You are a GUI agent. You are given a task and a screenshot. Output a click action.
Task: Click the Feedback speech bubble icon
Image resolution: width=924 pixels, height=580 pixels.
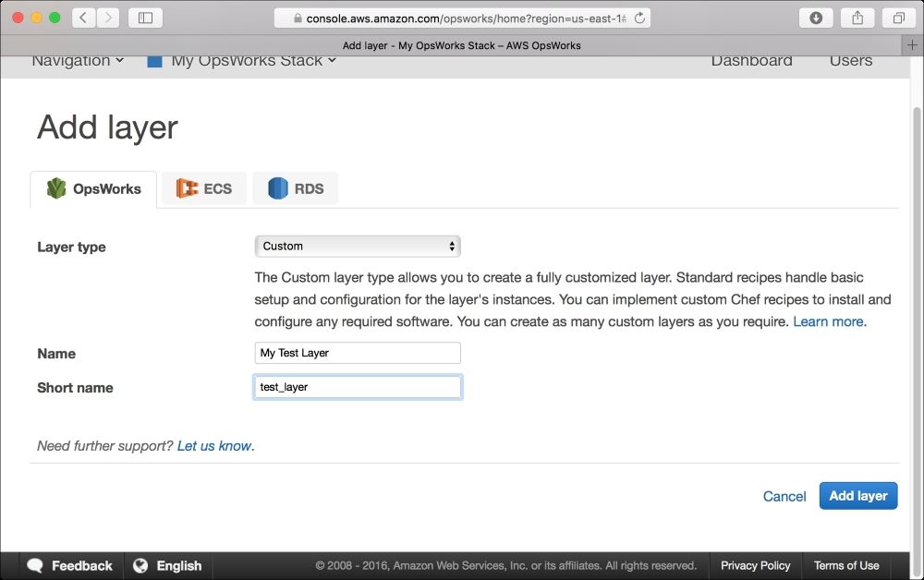tap(35, 566)
